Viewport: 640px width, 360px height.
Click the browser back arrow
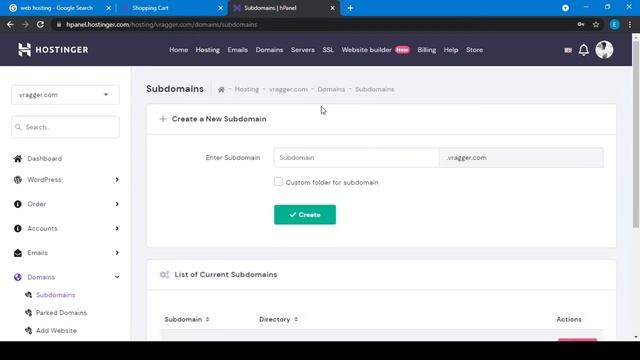coord(10,24)
